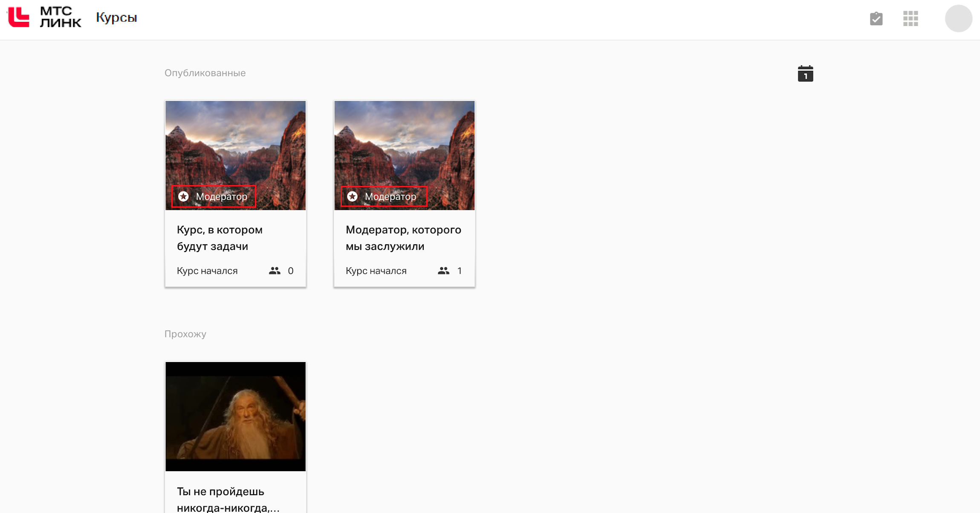Click Модератор label on first course card

pos(221,197)
